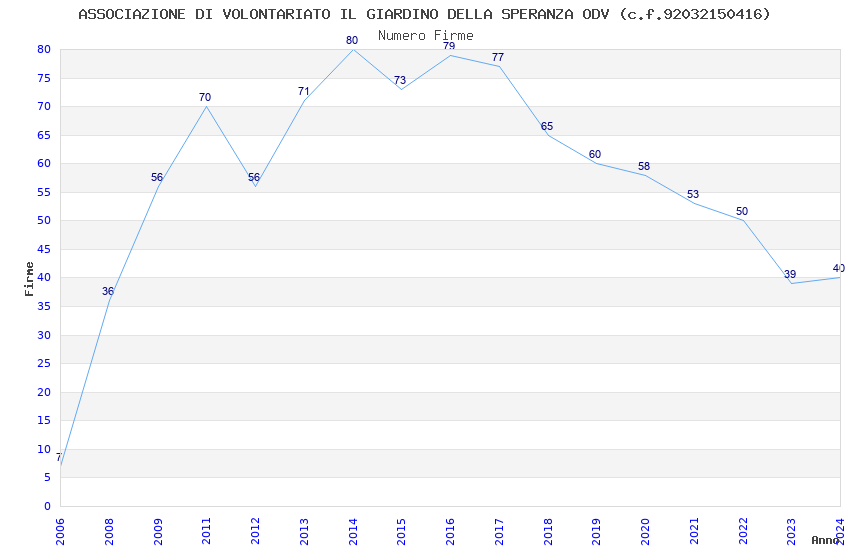
Task: Click the y-axis tick value 45
Action: [x=44, y=249]
